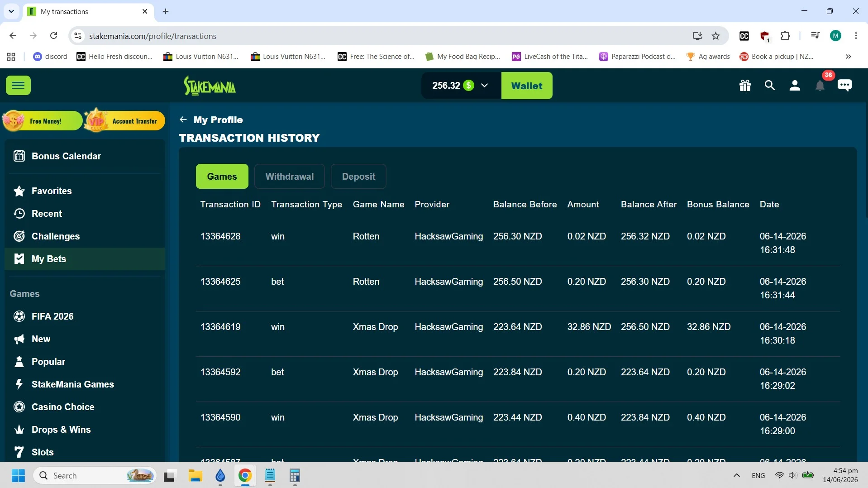Viewport: 868px width, 488px height.
Task: Open the site search magnifier icon
Action: 770,85
